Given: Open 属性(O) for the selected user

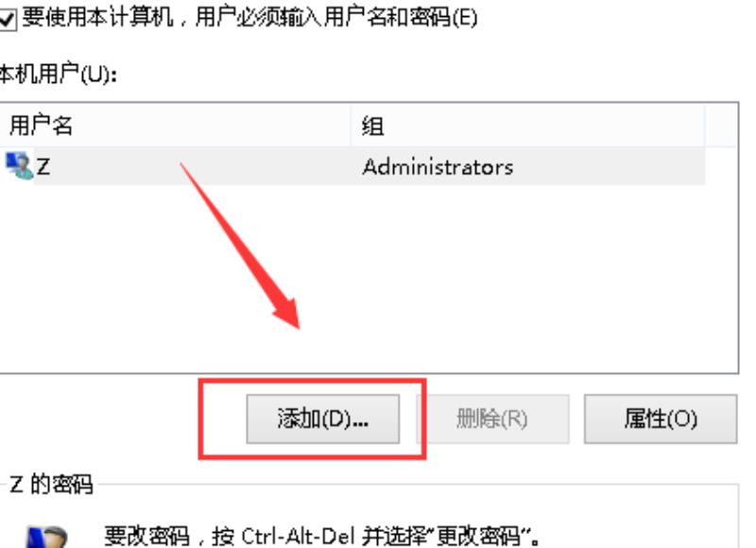Looking at the screenshot, I should (x=661, y=419).
